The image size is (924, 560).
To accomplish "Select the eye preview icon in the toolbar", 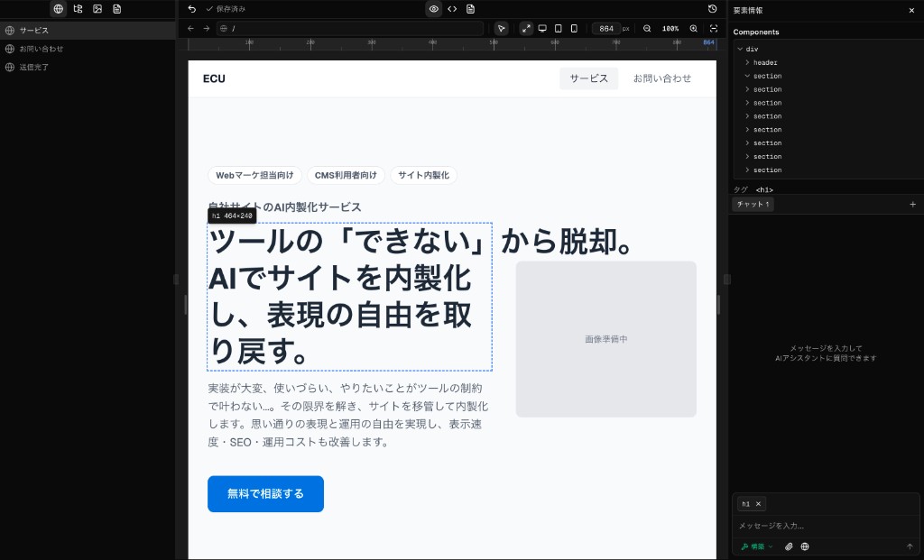I will click(x=433, y=9).
